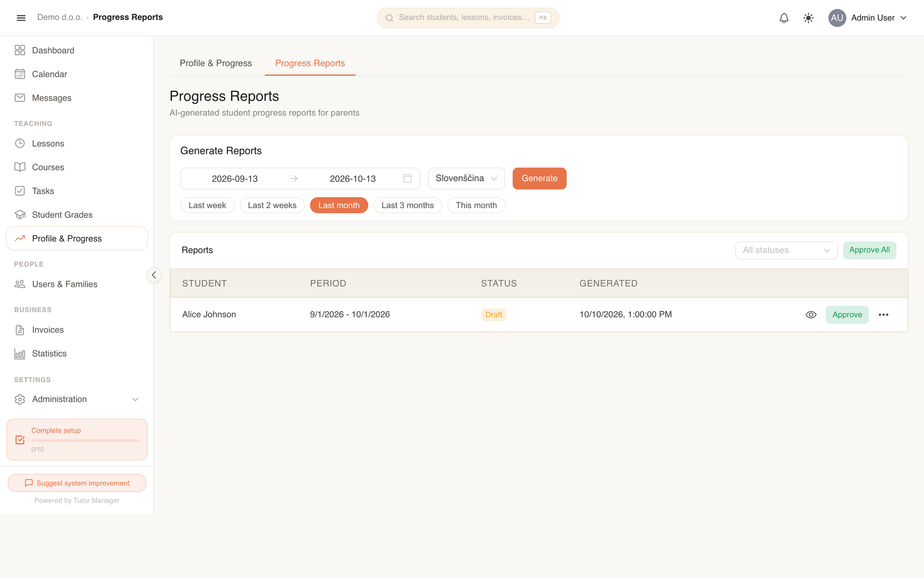The width and height of the screenshot is (924, 578).
Task: Open the date picker calendar icon
Action: pos(407,178)
